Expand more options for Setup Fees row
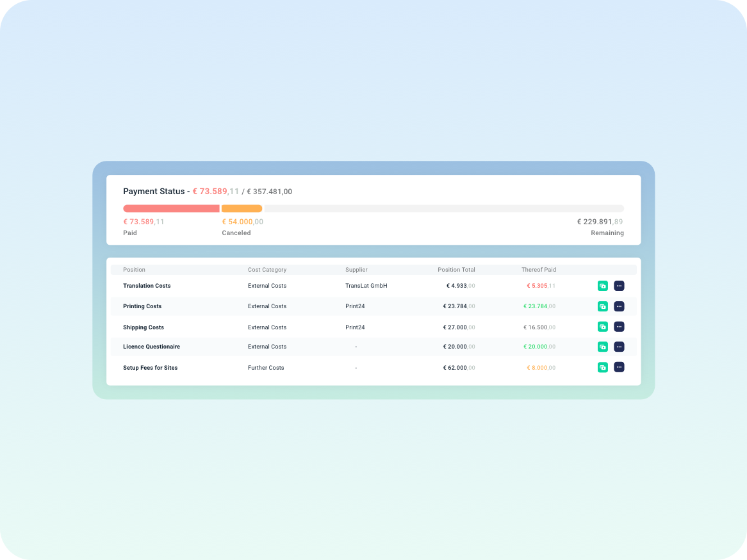The image size is (747, 560). click(619, 367)
